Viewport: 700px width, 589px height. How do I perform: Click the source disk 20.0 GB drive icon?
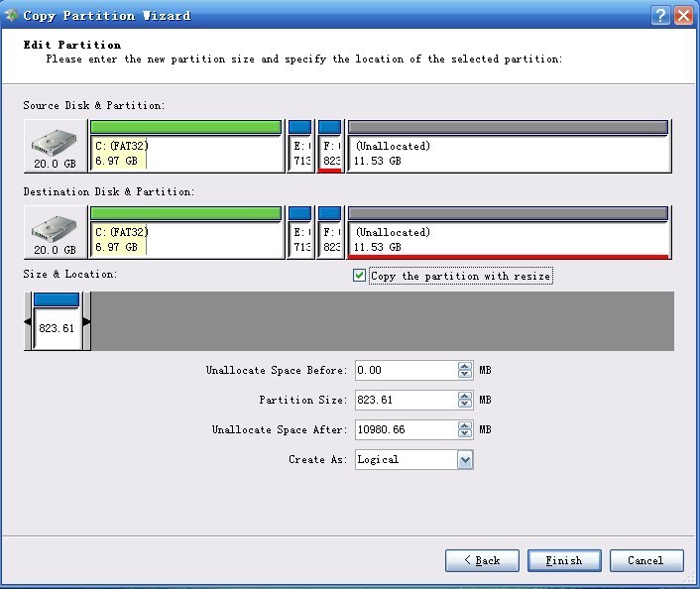click(56, 146)
